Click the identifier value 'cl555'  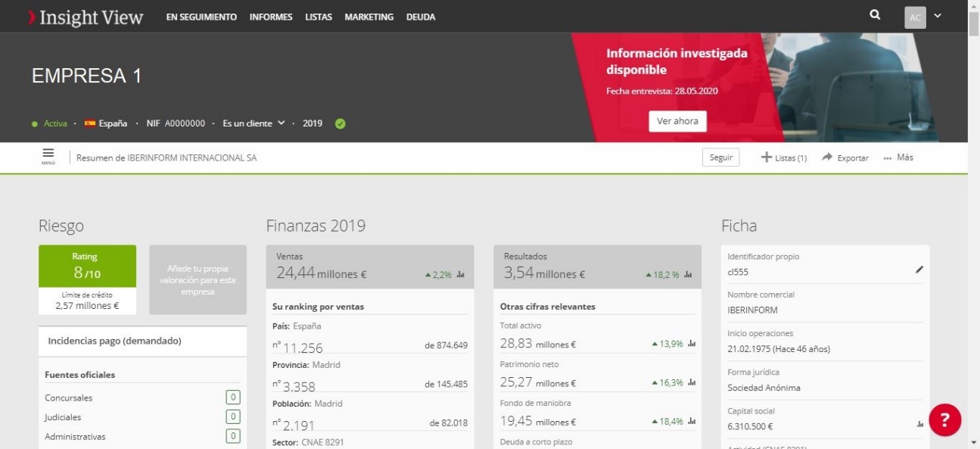tap(738, 272)
